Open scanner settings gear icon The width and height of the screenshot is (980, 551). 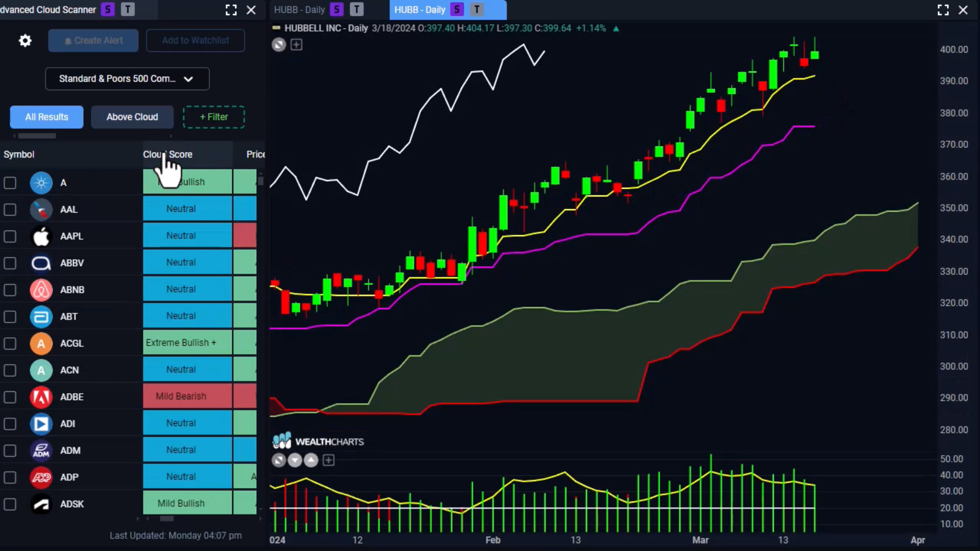point(25,40)
